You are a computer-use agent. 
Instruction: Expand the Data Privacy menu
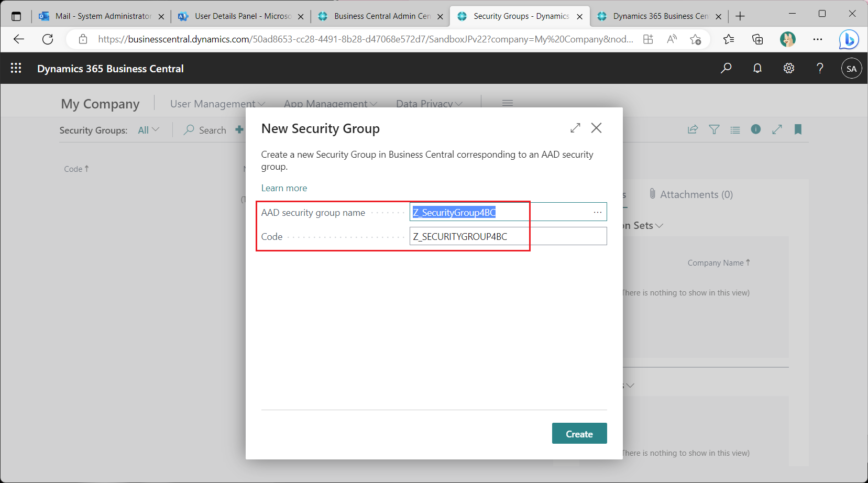429,104
